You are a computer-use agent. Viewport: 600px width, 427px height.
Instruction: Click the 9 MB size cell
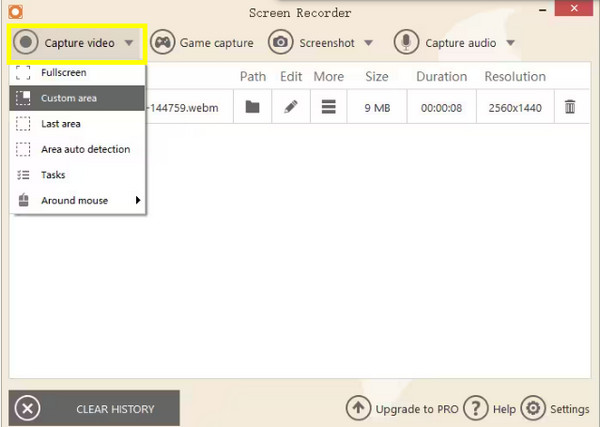point(377,108)
